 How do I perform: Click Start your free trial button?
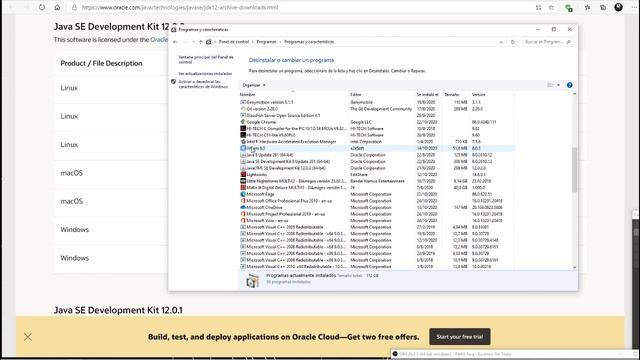pos(460,337)
